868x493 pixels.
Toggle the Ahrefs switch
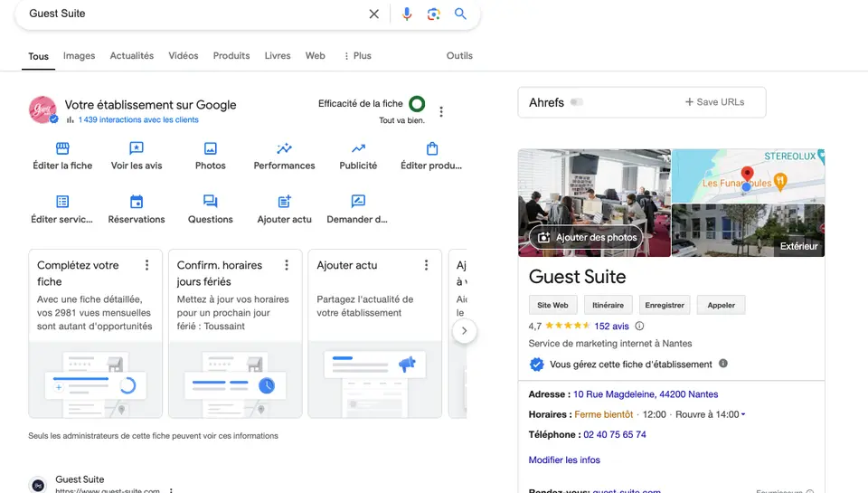click(x=577, y=102)
